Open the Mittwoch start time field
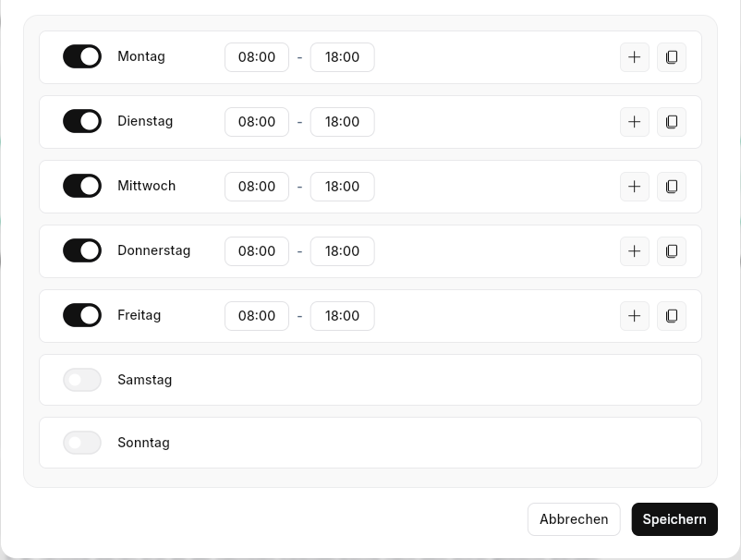This screenshot has height=560, width=741. (257, 187)
